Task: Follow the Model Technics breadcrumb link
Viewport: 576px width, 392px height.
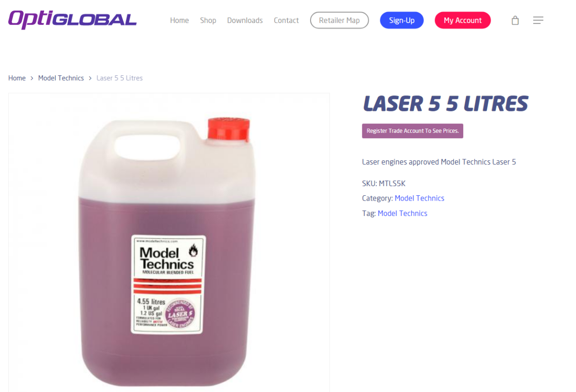Action: click(x=61, y=78)
